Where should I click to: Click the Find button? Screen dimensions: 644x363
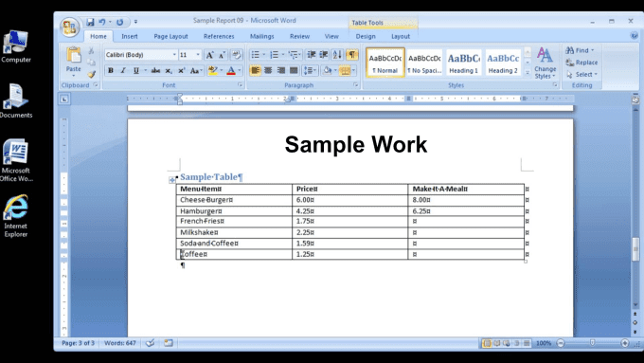580,50
